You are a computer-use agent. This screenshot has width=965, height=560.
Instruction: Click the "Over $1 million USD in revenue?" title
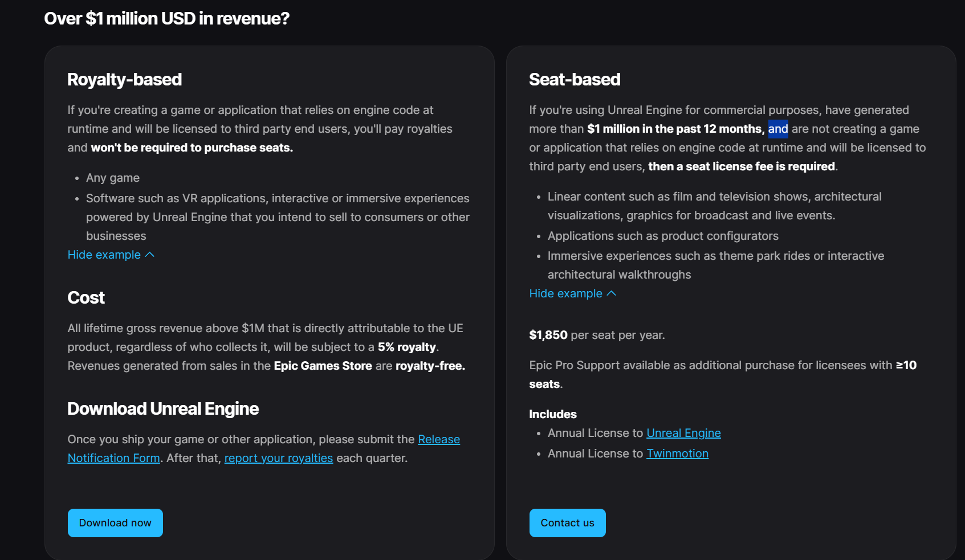pyautogui.click(x=166, y=18)
